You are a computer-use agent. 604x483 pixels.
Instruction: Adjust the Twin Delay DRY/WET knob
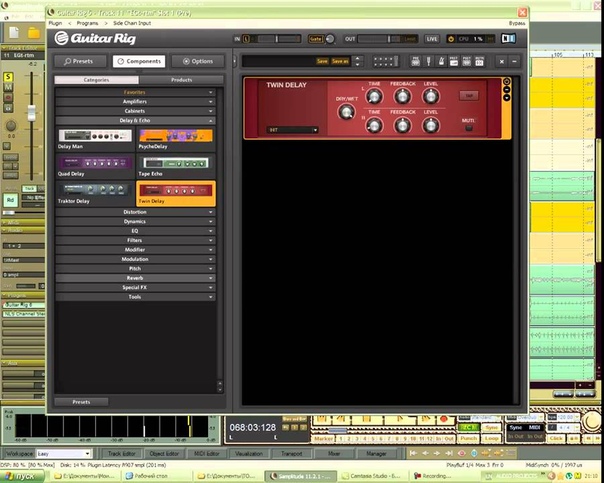point(346,112)
